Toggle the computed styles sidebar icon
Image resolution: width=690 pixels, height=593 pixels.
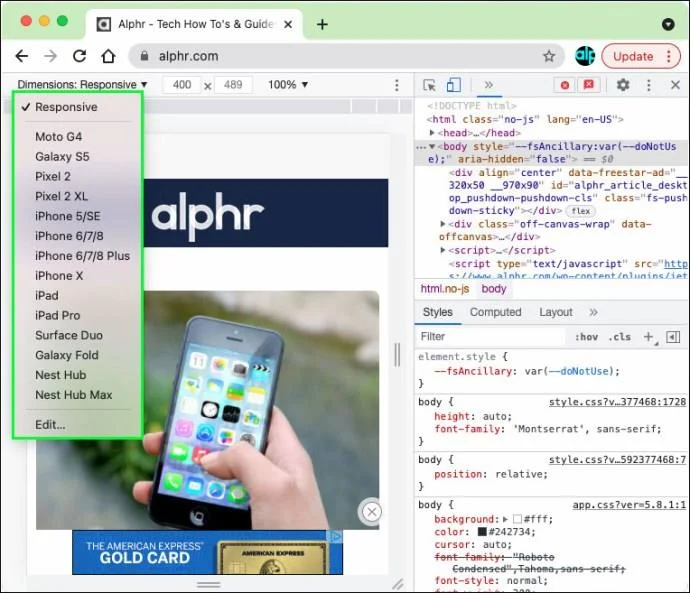673,337
